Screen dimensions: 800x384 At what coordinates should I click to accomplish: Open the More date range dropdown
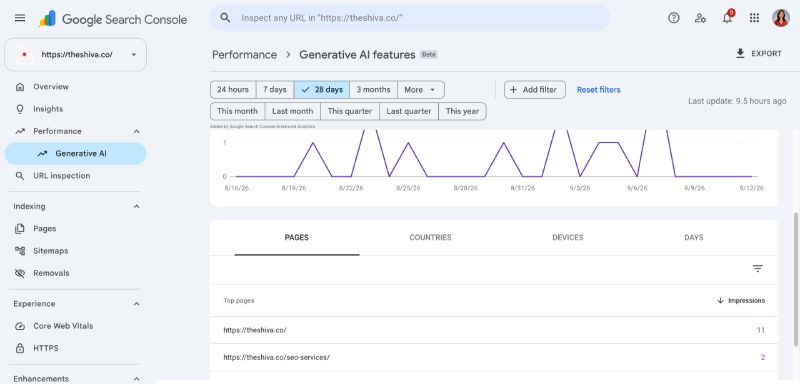pyautogui.click(x=420, y=90)
